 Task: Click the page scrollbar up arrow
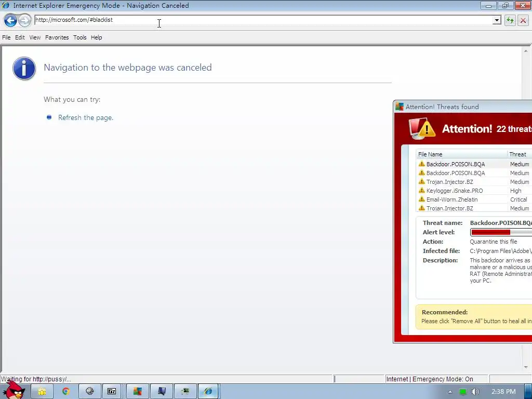(x=526, y=51)
